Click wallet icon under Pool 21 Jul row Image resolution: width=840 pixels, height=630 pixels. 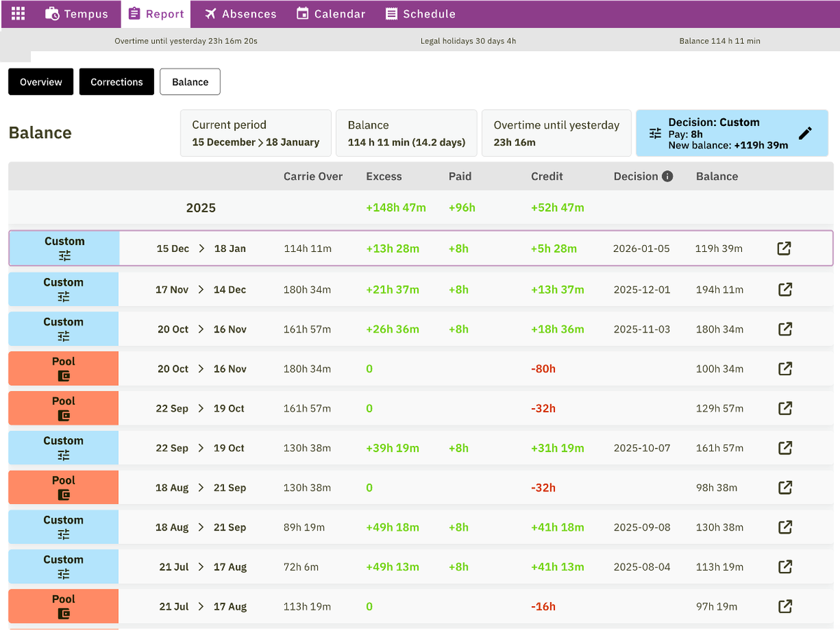pyautogui.click(x=64, y=614)
